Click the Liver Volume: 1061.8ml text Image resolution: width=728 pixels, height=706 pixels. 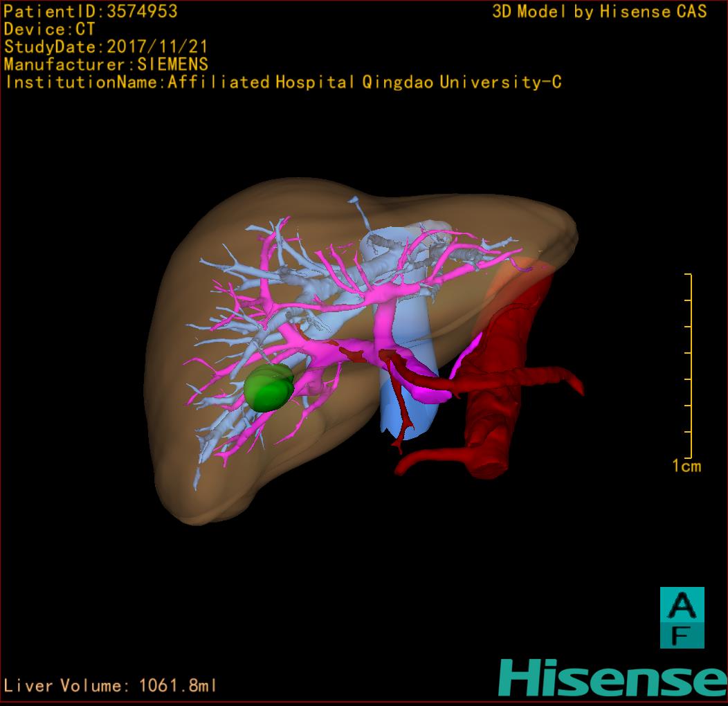click(x=109, y=685)
